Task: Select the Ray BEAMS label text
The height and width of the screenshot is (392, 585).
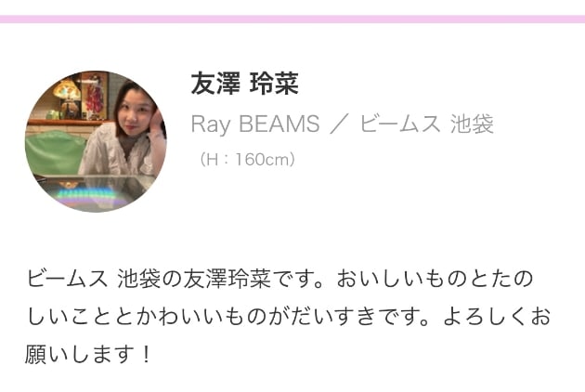Action: pos(255,124)
